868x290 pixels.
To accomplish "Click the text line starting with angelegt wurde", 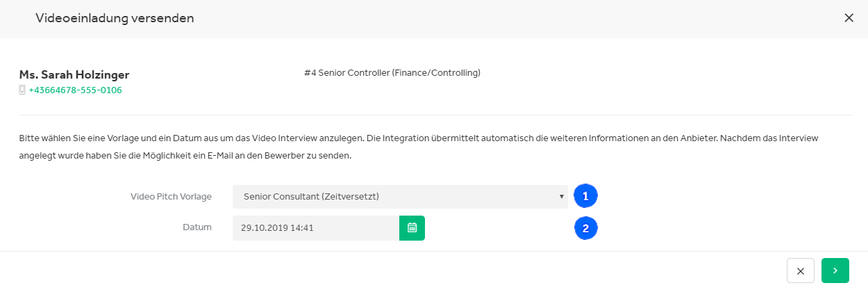I will (185, 156).
